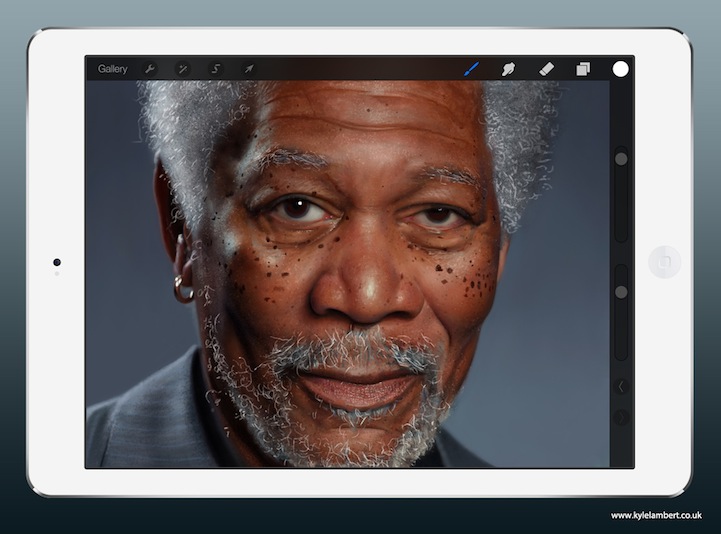
Task: Tap the iPad front camera dot
Action: point(57,262)
